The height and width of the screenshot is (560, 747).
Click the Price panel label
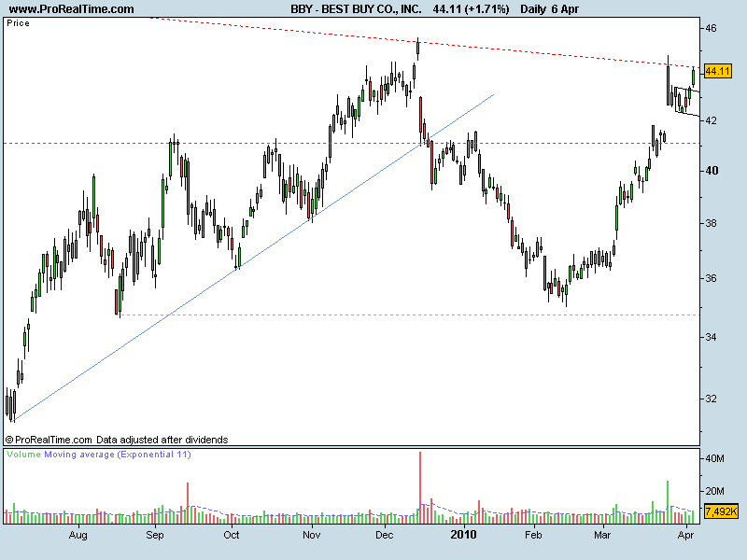tap(18, 23)
